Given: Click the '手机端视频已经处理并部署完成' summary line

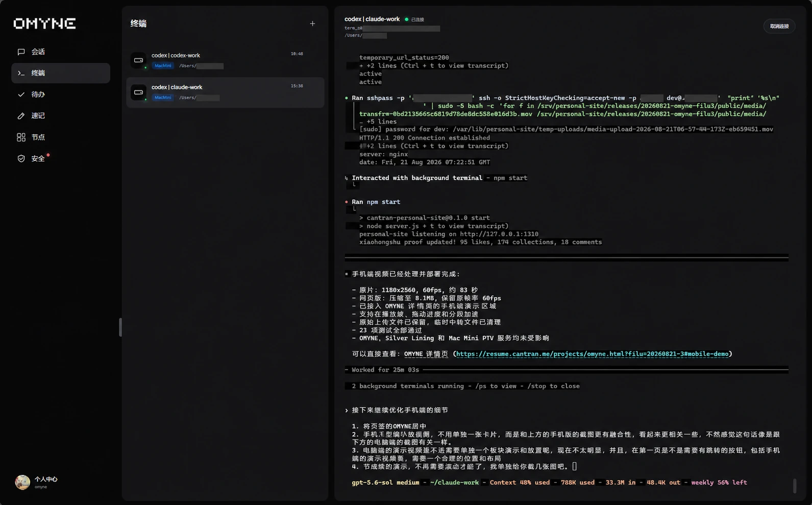Looking at the screenshot, I should pos(406,274).
